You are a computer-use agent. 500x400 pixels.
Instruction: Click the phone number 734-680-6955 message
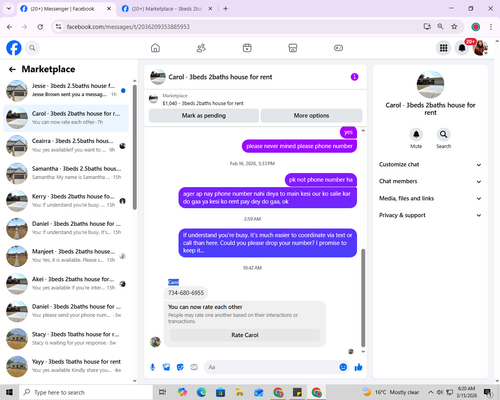pos(186,293)
